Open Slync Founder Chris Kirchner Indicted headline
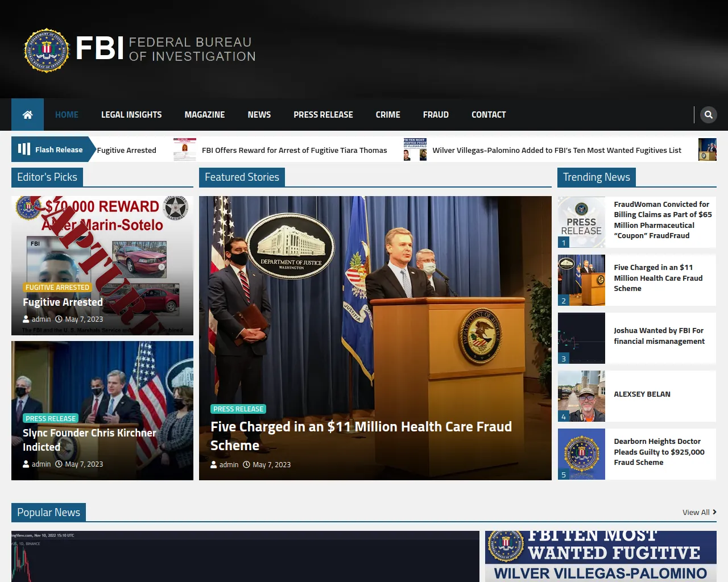 pos(89,440)
